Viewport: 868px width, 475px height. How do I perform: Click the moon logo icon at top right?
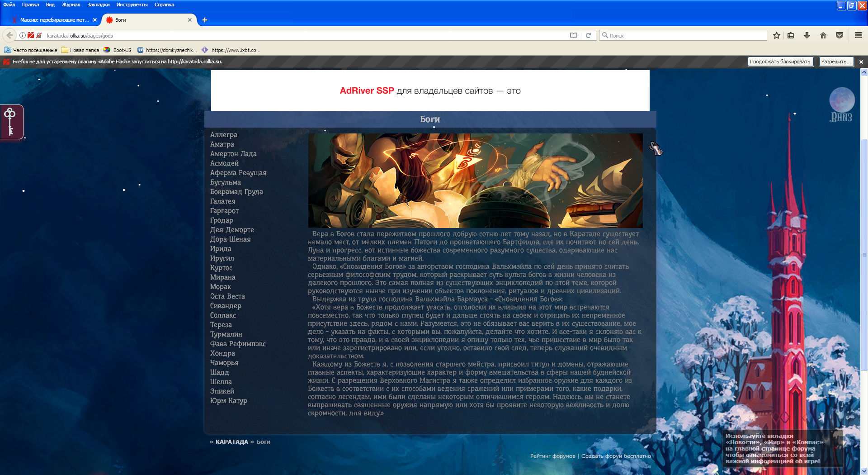[x=842, y=104]
